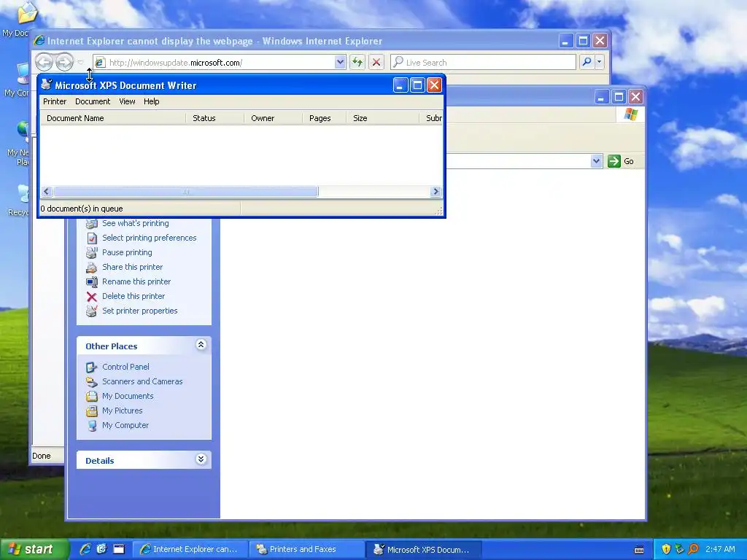This screenshot has height=560, width=747.
Task: Sort queue by Owner column
Action: [273, 118]
